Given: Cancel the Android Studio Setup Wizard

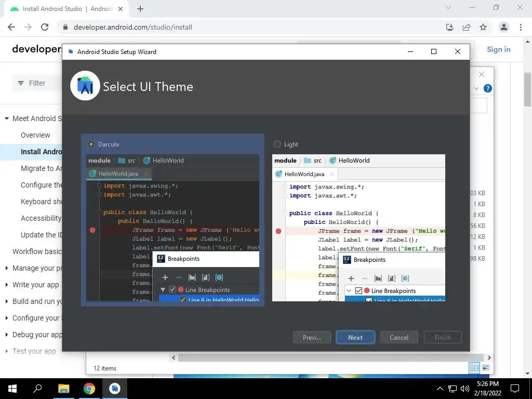Looking at the screenshot, I should [x=398, y=337].
